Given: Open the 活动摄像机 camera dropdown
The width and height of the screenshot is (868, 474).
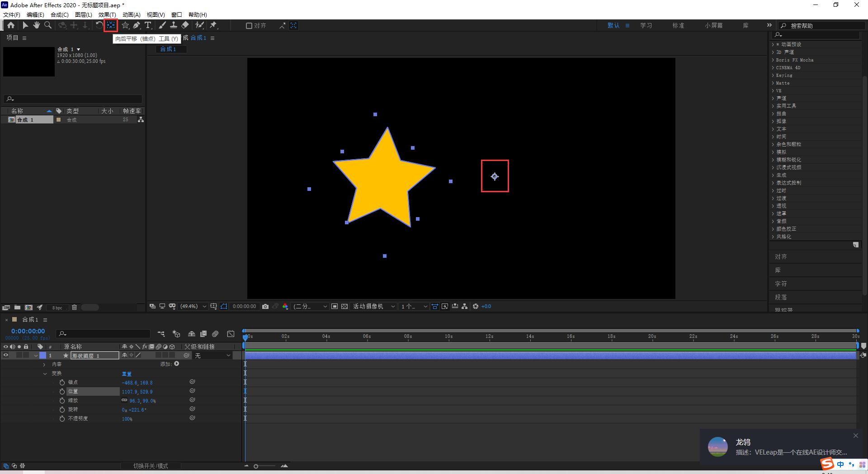Looking at the screenshot, I should (373, 306).
